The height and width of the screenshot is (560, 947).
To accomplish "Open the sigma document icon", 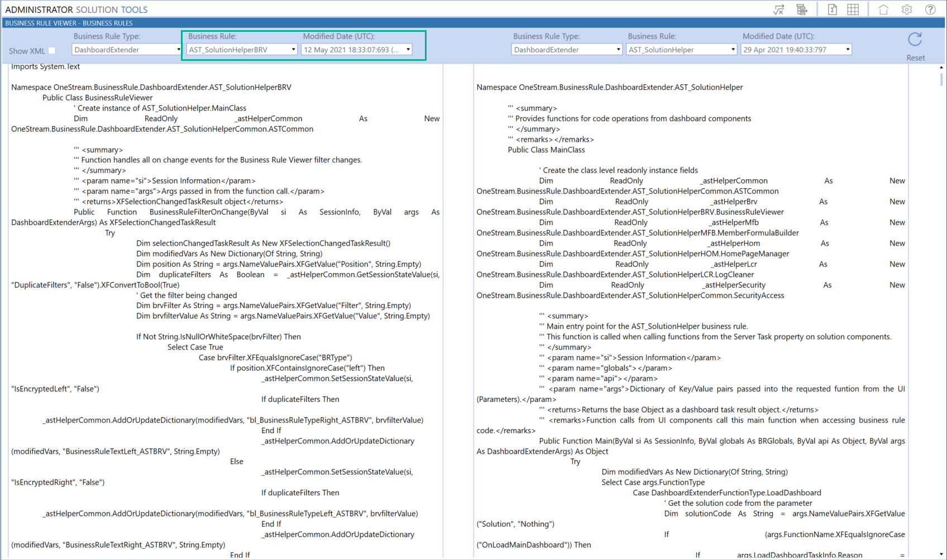I will pos(832,9).
